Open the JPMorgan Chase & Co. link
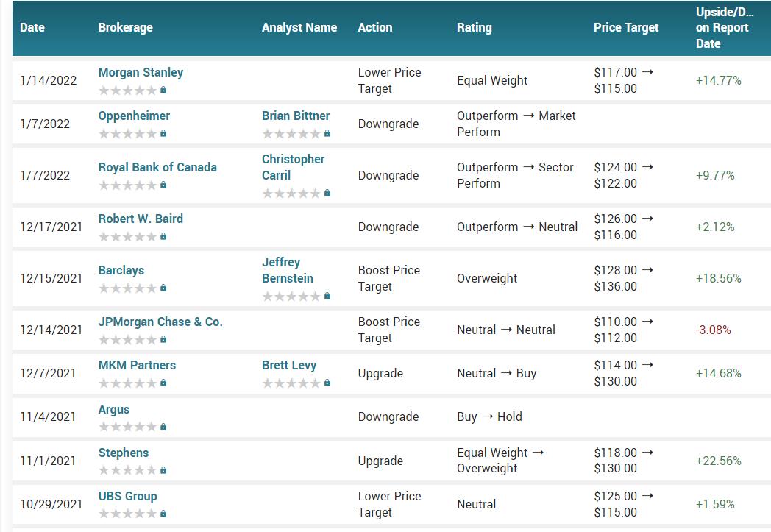This screenshot has height=532, width=771. pyautogui.click(x=160, y=322)
